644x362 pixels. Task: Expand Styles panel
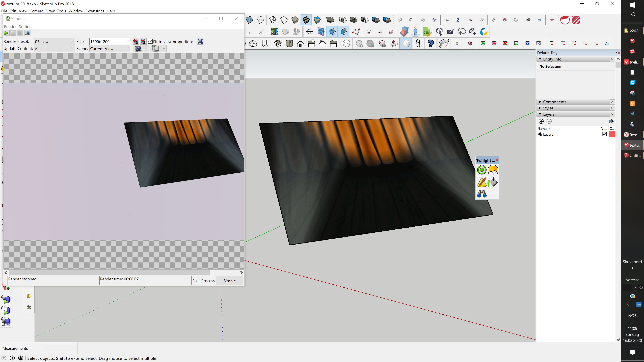click(540, 108)
